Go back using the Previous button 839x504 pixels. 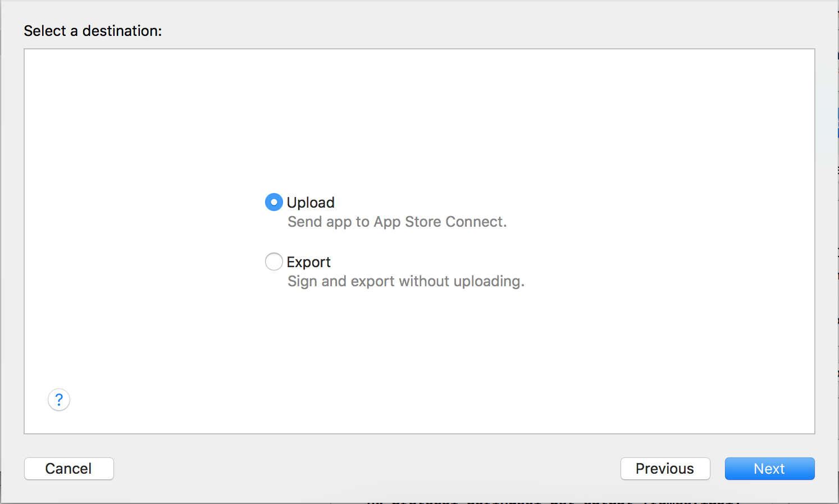click(x=665, y=469)
